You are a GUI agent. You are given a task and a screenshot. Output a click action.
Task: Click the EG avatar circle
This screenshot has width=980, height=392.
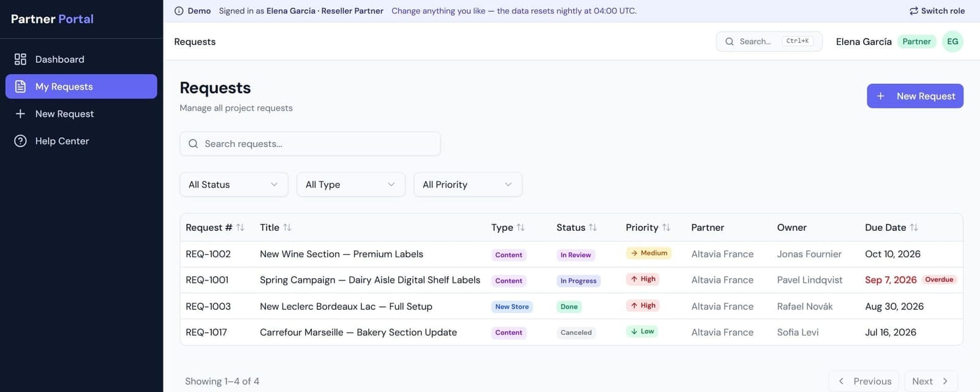(x=952, y=42)
